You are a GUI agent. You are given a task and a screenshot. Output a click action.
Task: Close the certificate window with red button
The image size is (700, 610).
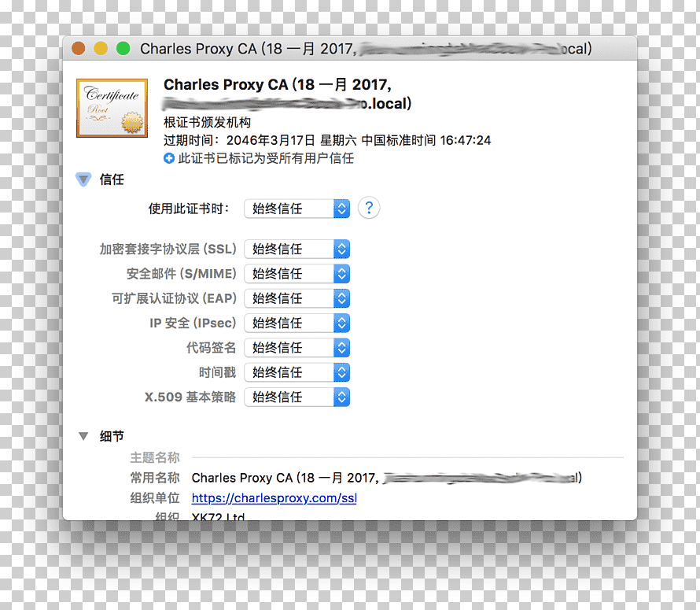pyautogui.click(x=79, y=48)
